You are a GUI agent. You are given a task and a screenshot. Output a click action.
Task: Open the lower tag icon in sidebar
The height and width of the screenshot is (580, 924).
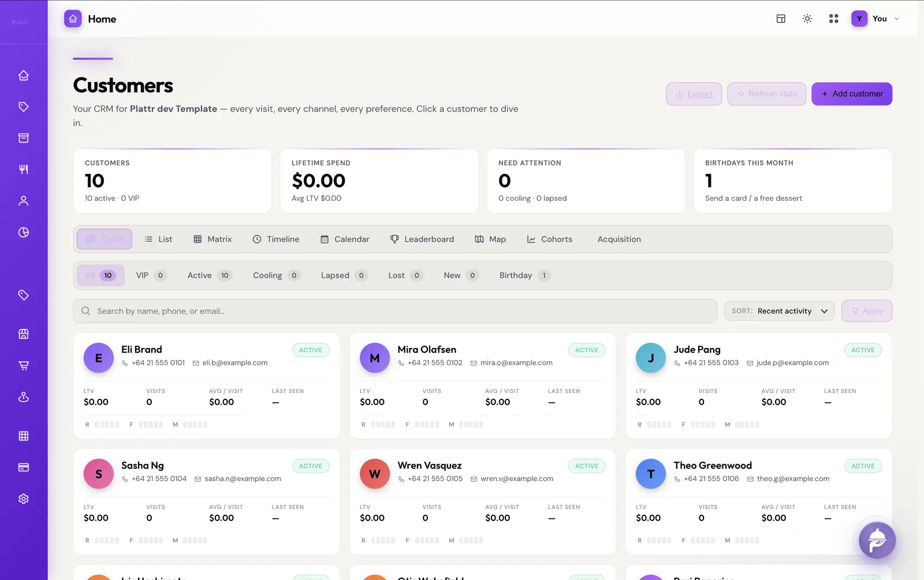click(24, 295)
